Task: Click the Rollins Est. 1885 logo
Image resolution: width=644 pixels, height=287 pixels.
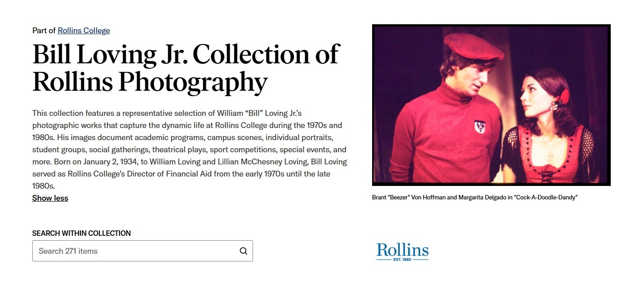Action: tap(402, 252)
